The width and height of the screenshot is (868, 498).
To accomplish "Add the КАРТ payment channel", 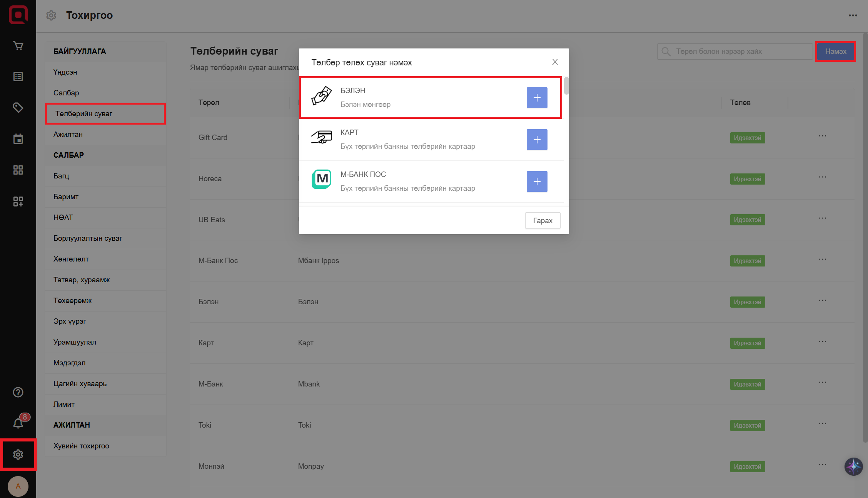I will coord(537,140).
